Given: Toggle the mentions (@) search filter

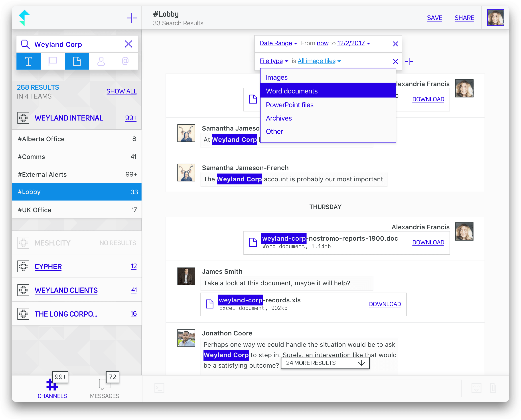Looking at the screenshot, I should pos(125,61).
